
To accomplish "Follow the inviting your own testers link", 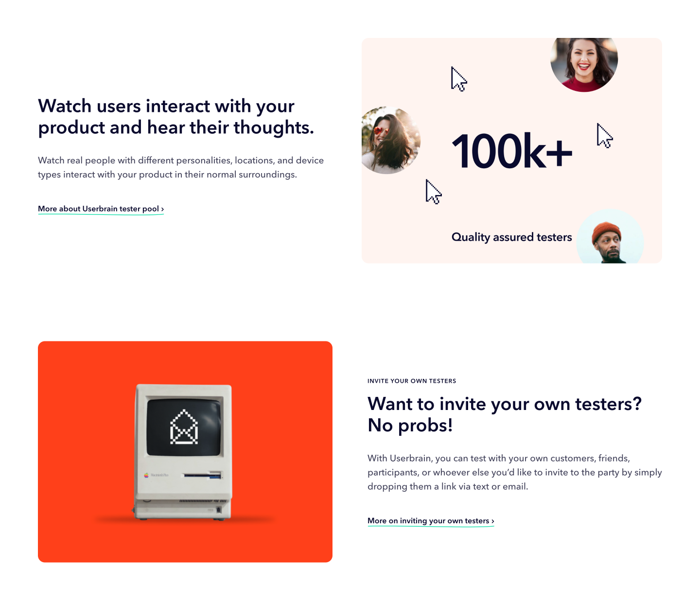I will point(431,520).
